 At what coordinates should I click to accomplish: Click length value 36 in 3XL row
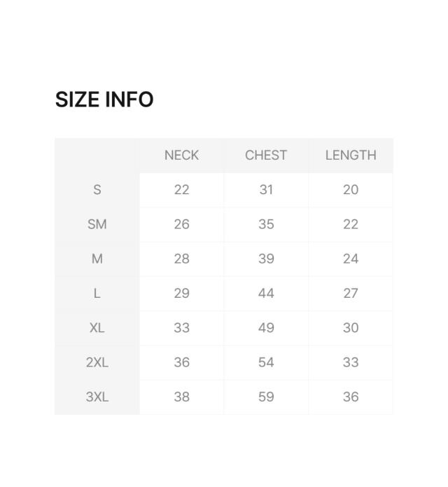(351, 397)
